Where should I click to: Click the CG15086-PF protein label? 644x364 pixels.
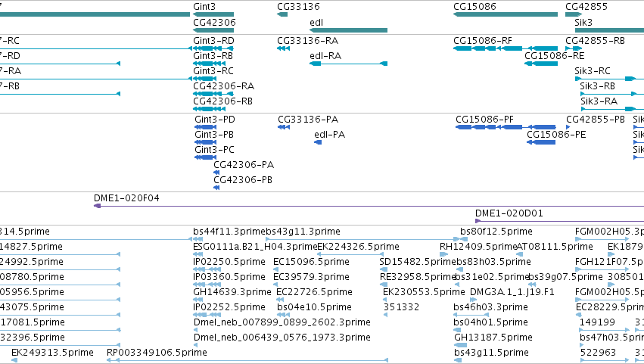pos(484,120)
